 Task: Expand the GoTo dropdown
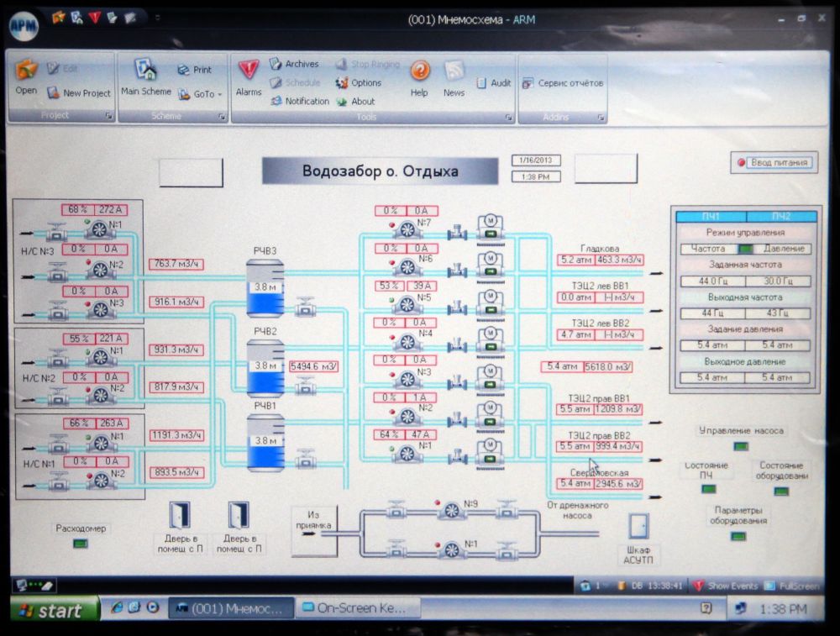point(207,94)
